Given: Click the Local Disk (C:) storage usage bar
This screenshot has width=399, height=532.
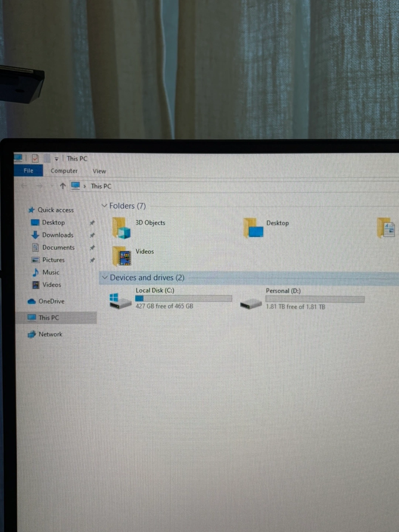Looking at the screenshot, I should tap(184, 299).
